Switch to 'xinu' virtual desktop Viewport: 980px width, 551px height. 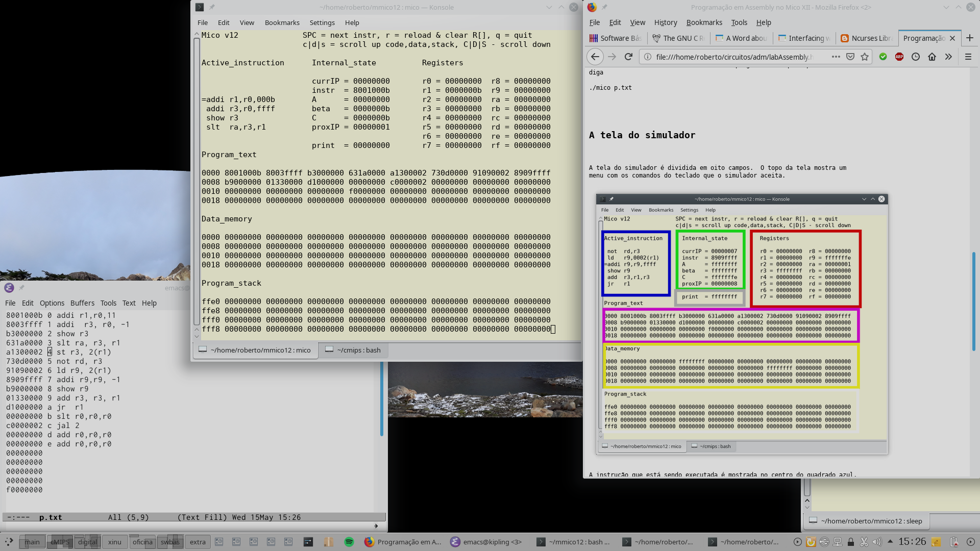(115, 542)
